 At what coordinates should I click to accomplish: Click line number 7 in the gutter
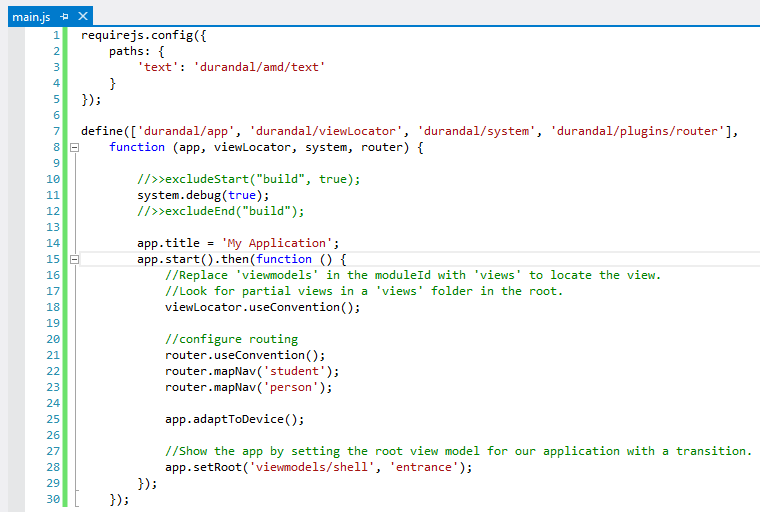pos(57,131)
